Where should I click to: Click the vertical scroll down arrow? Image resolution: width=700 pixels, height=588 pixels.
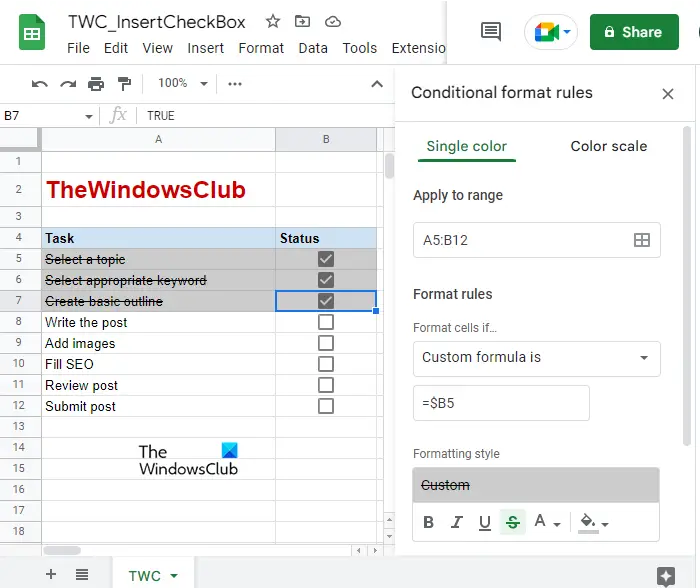[x=389, y=536]
